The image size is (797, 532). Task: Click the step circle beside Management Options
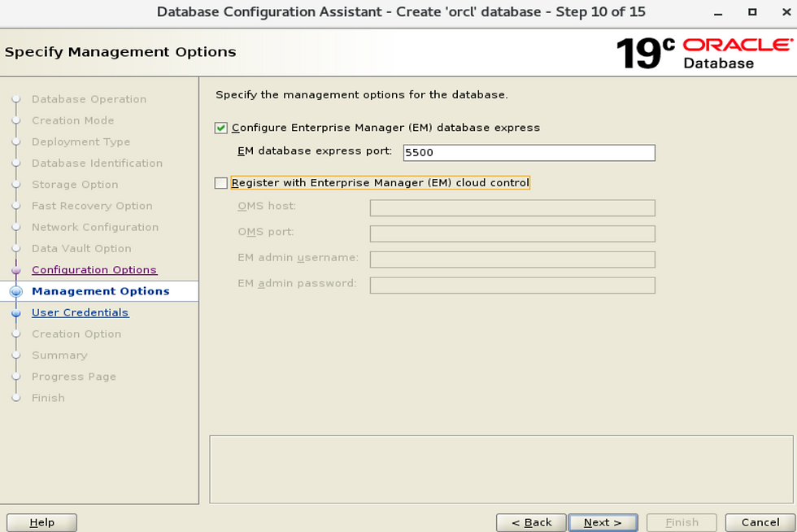18,290
